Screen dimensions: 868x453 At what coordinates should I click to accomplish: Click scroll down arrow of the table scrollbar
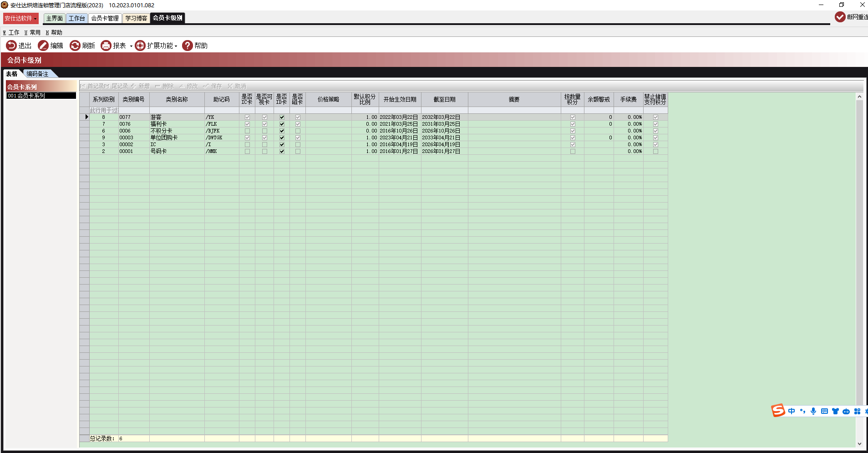pos(859,444)
